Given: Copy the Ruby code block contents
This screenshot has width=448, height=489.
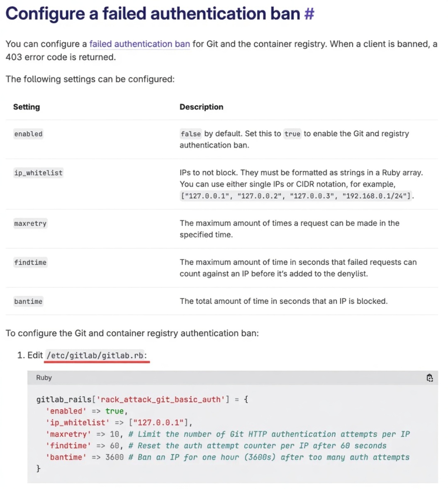Looking at the screenshot, I should [x=430, y=378].
